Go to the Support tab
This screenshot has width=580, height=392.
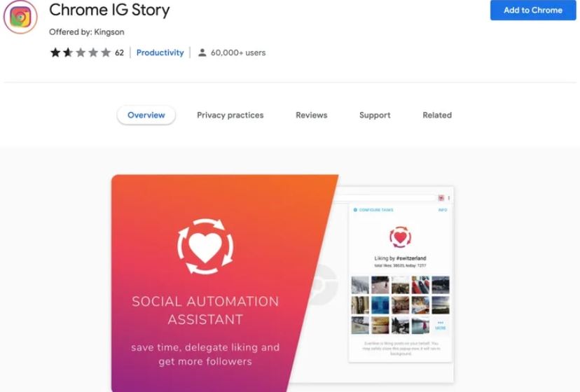(375, 115)
